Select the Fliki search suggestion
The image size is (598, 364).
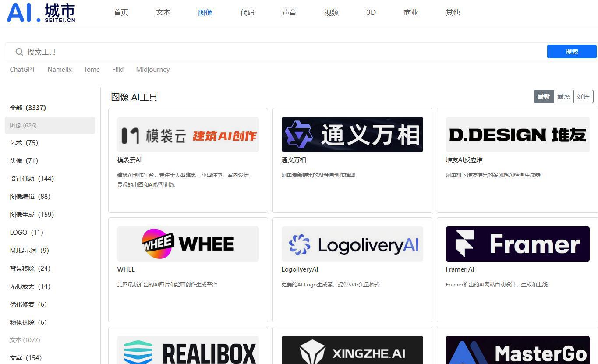pyautogui.click(x=118, y=70)
